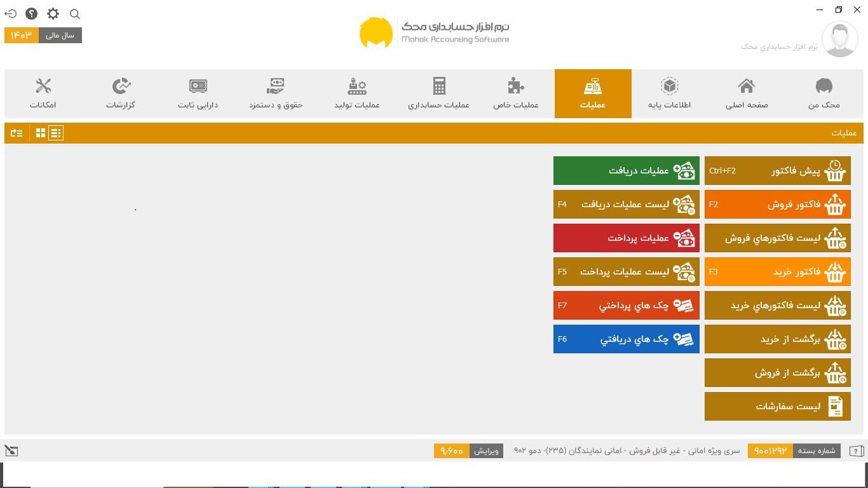This screenshot has width=868, height=488.
Task: Open settings gear icon
Action: 53,13
